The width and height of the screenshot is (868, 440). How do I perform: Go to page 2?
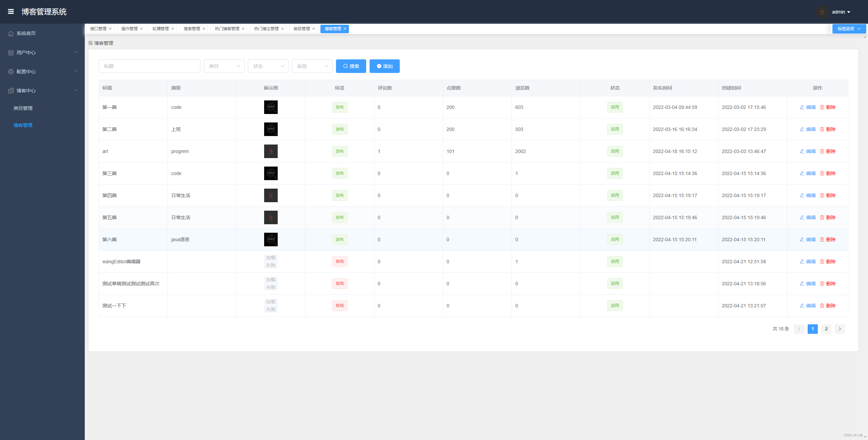click(x=826, y=329)
